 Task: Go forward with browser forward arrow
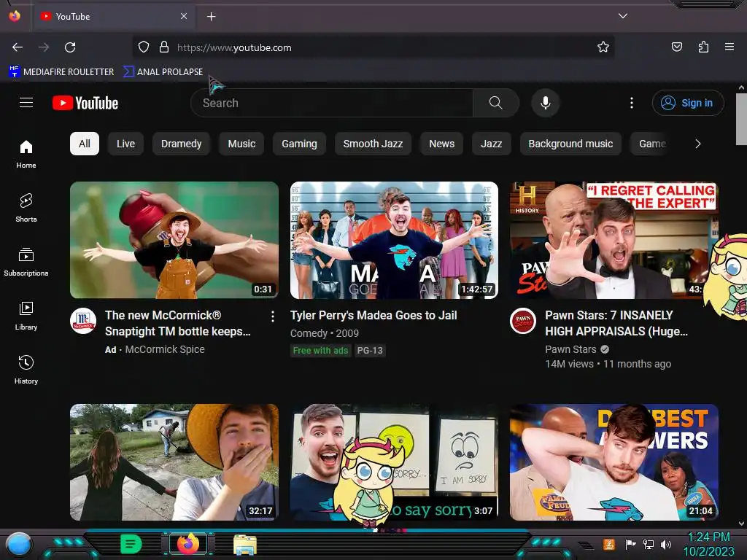tap(44, 47)
